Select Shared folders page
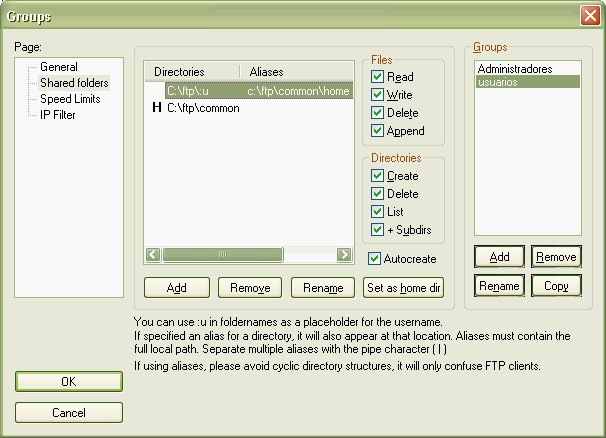The image size is (606, 438). tap(74, 83)
